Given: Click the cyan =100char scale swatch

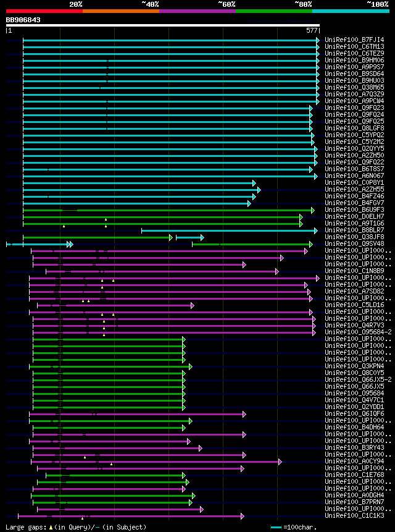Looking at the screenshot, I should click(276, 527).
